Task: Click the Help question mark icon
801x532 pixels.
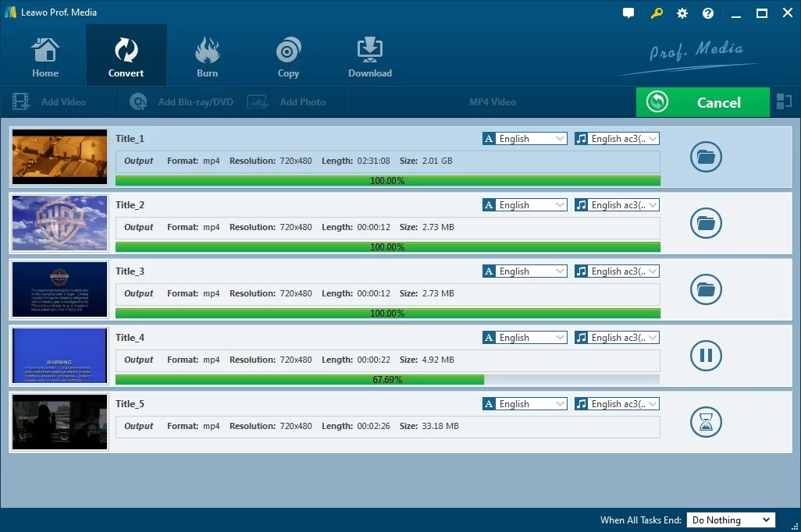Action: click(707, 12)
